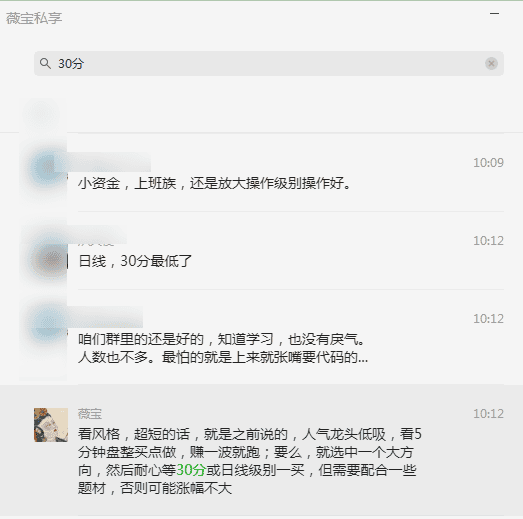Image resolution: width=523 pixels, height=519 pixels.
Task: Click the 薇宝 sender name
Action: 90,414
